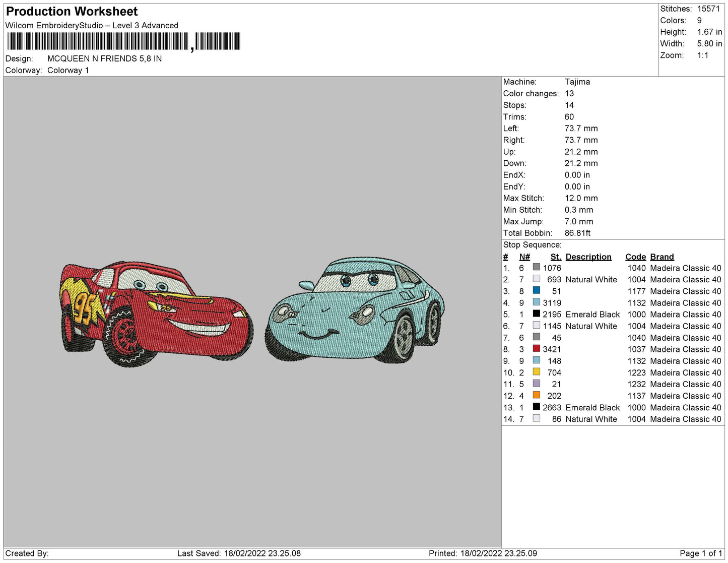Click the Stop Sequence label
This screenshot has height=563, width=728.
click(x=532, y=245)
